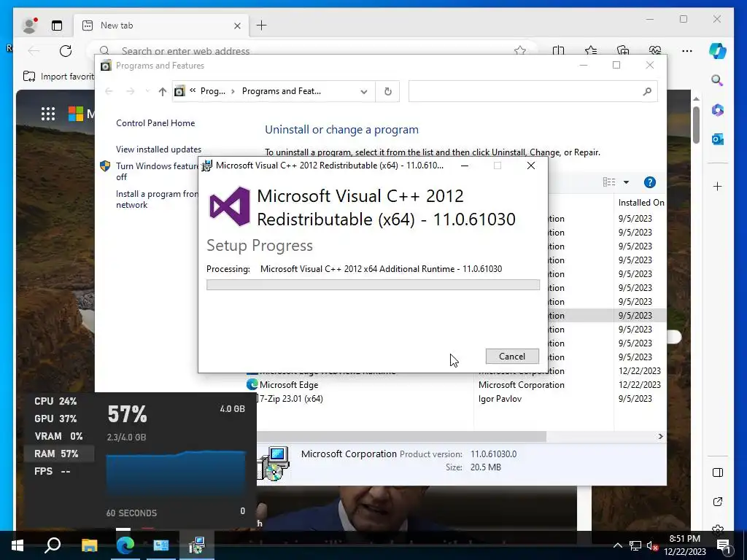This screenshot has width=747, height=560.
Task: Switch to the New tab tab
Action: coord(161,26)
